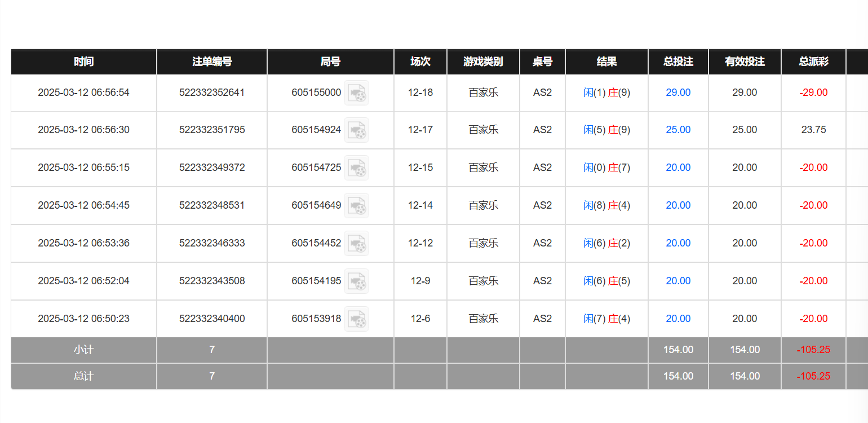This screenshot has width=868, height=423.
Task: Play the video replay for round 605154649
Action: [356, 206]
